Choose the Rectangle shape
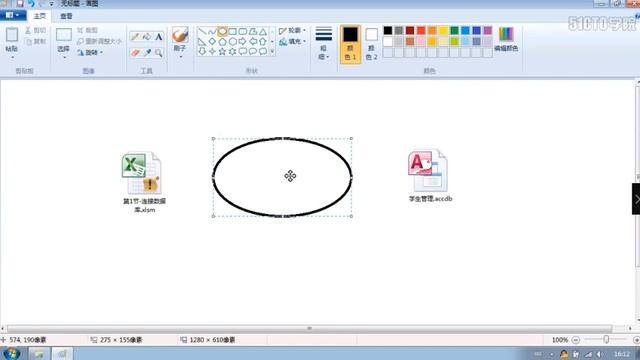The image size is (640, 360). pyautogui.click(x=233, y=31)
